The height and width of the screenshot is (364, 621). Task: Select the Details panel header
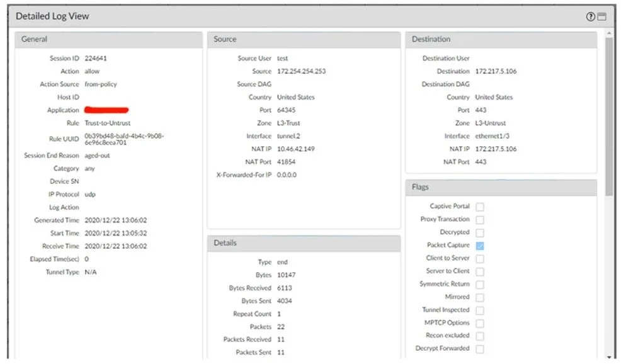point(304,243)
